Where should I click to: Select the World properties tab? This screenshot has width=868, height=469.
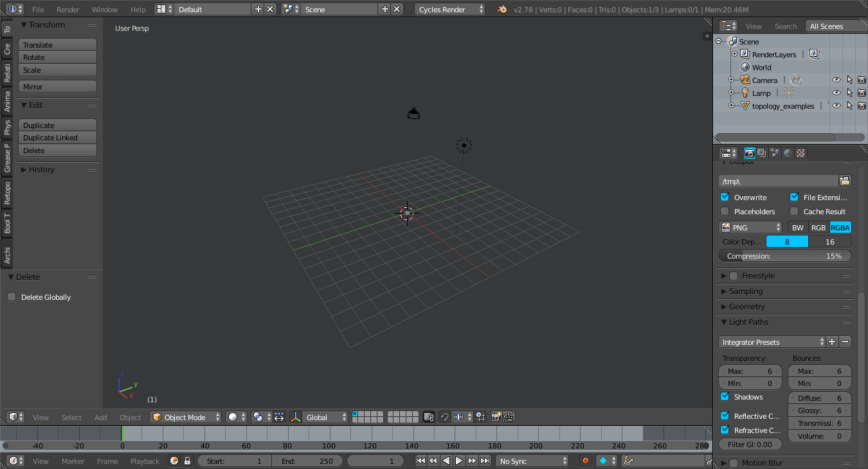coord(787,152)
